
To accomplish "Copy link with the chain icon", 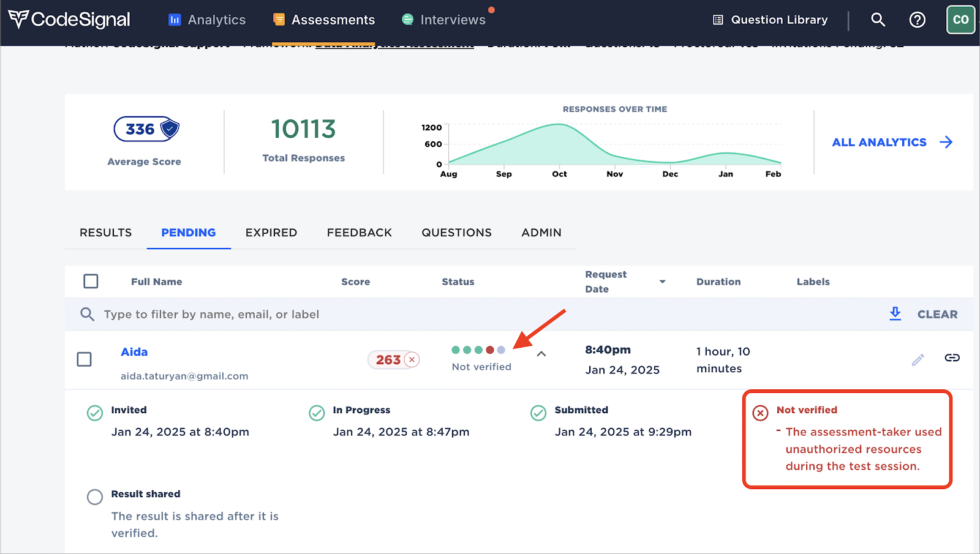I will pos(952,357).
